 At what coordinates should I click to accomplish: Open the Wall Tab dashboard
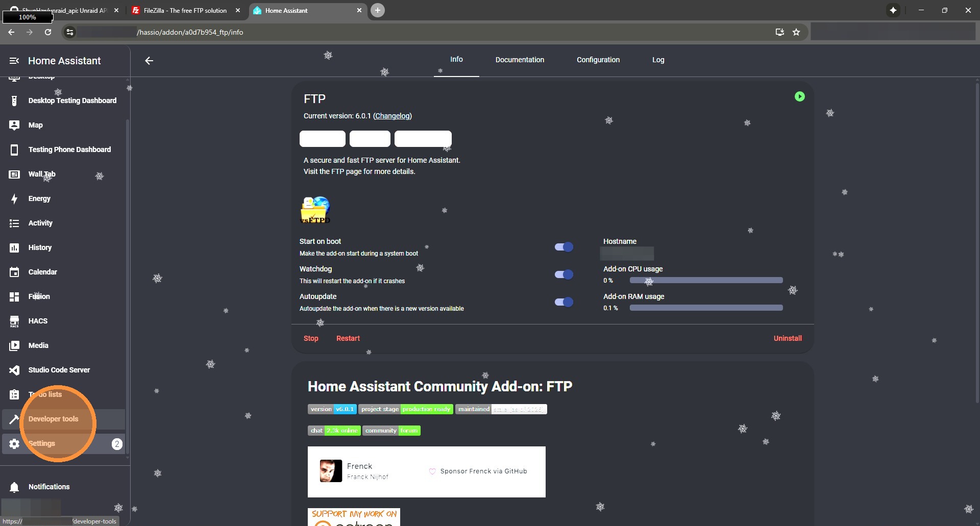coord(63,174)
